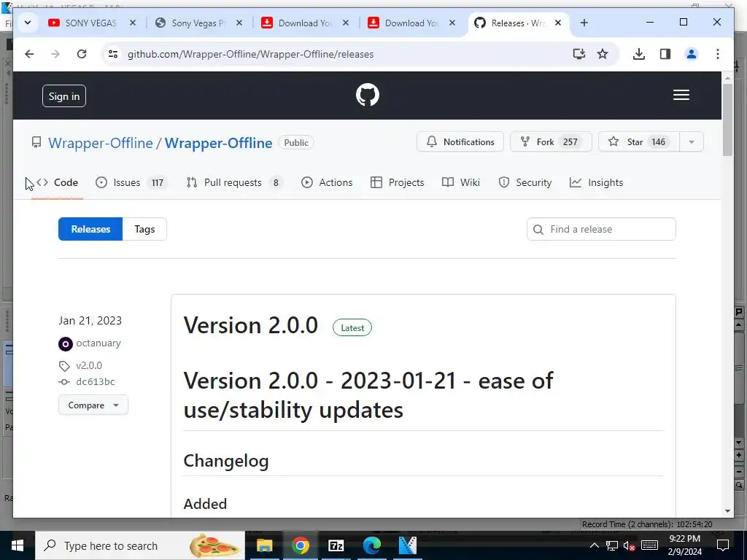The image size is (747, 560).
Task: Open the Version 2.0.0 release title
Action: click(x=251, y=326)
